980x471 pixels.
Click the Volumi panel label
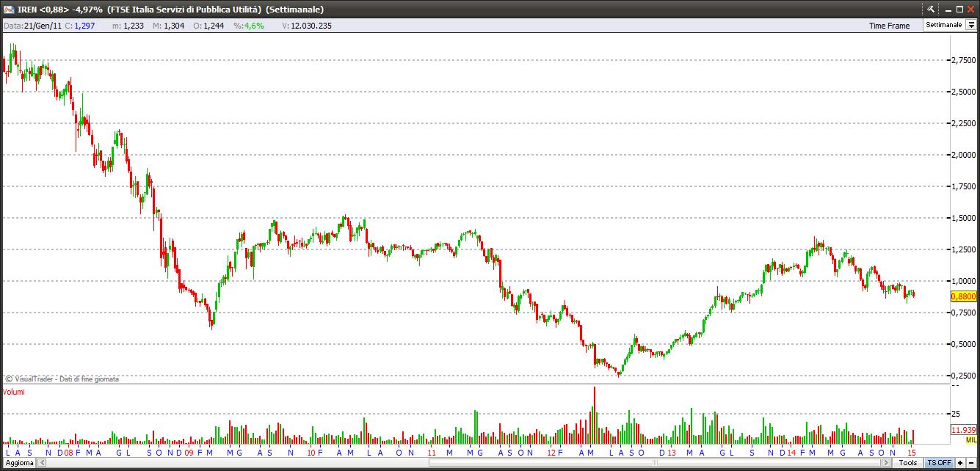point(14,392)
